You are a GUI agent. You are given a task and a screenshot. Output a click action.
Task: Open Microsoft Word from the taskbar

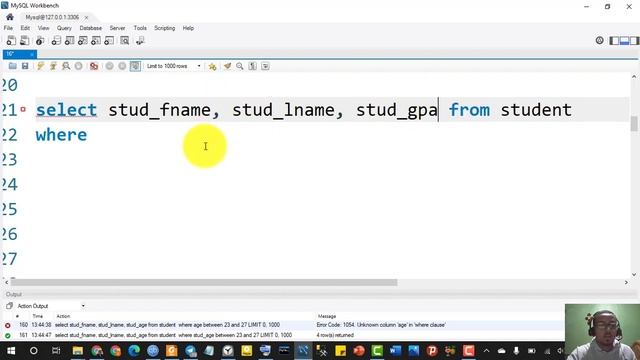point(395,351)
